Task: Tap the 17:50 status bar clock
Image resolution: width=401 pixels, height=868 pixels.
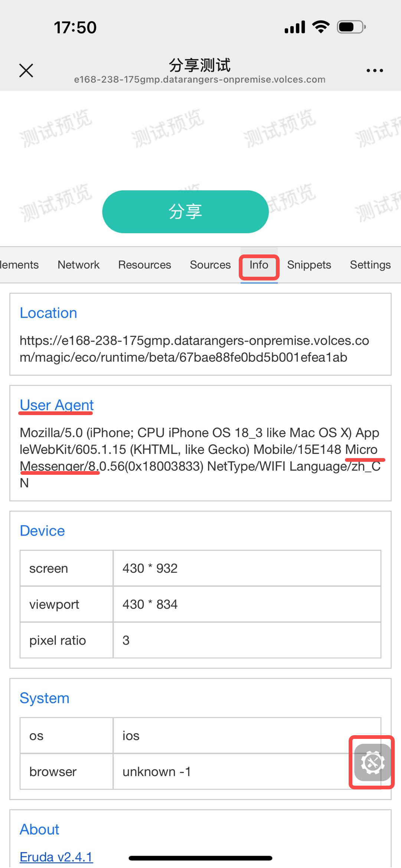Action: pos(75,27)
